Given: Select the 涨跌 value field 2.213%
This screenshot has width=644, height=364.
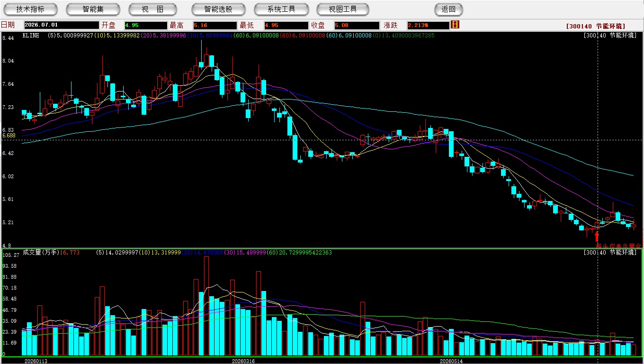Looking at the screenshot, I should 428,25.
